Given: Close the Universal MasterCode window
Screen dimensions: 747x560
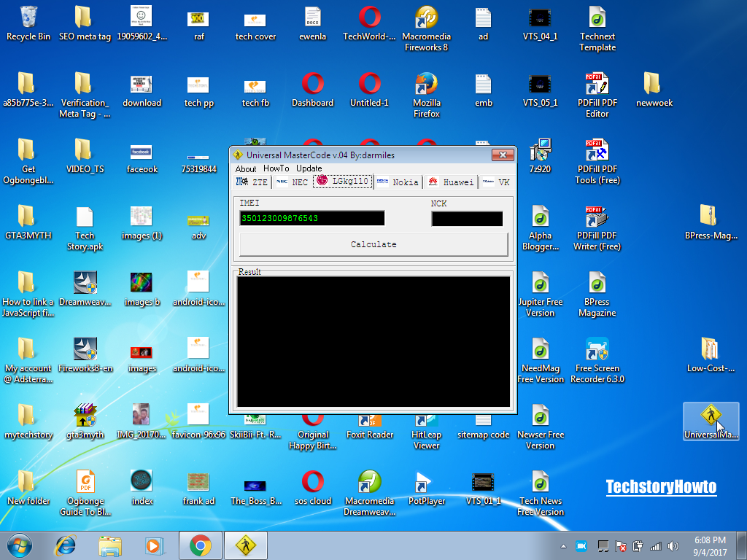Looking at the screenshot, I should [x=503, y=155].
